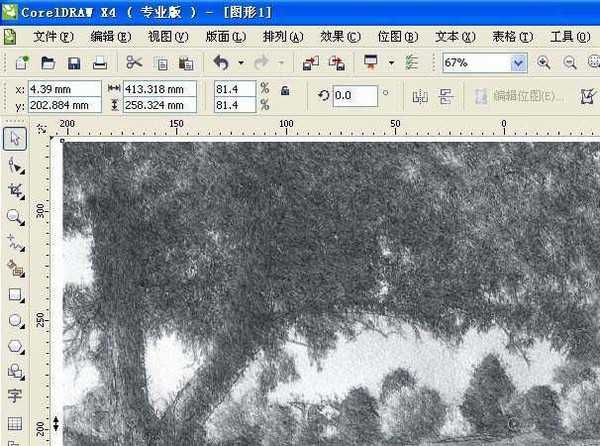Toggle the lock ratio padlock
Viewport: 600px width, 446px height.
point(285,91)
